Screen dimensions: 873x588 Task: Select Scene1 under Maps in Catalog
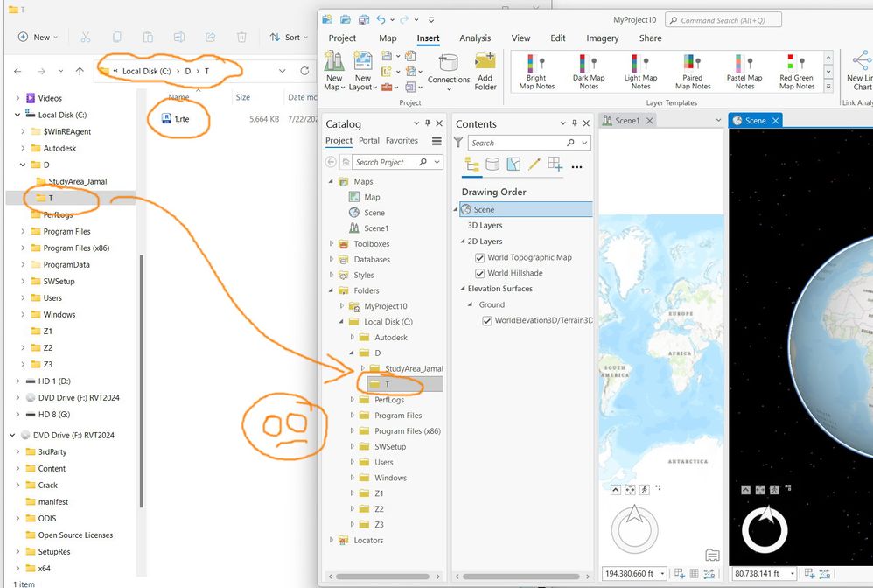point(376,228)
